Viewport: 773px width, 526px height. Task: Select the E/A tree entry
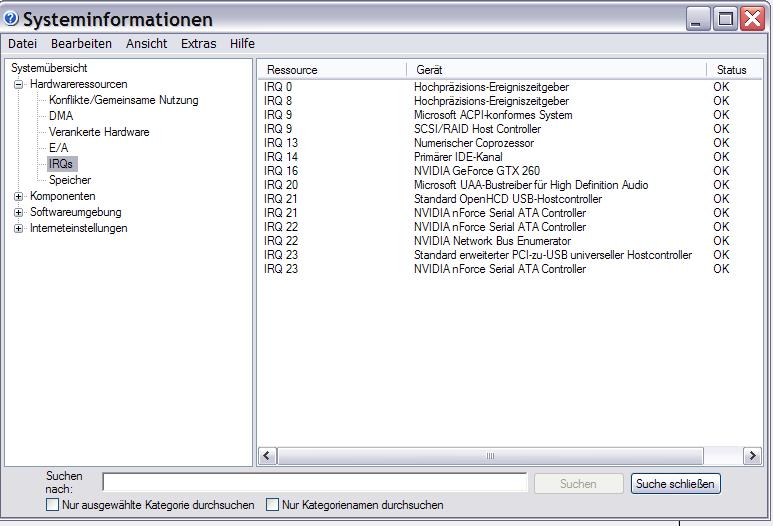click(59, 148)
